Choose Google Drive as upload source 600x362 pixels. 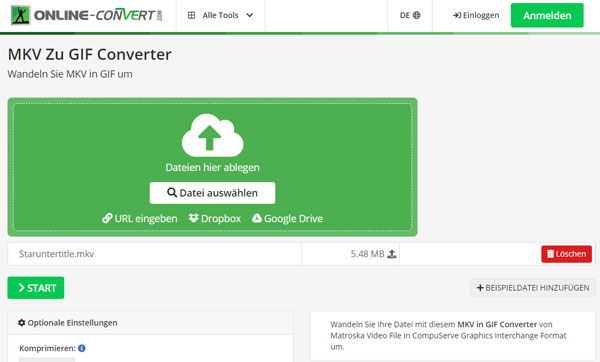[287, 219]
